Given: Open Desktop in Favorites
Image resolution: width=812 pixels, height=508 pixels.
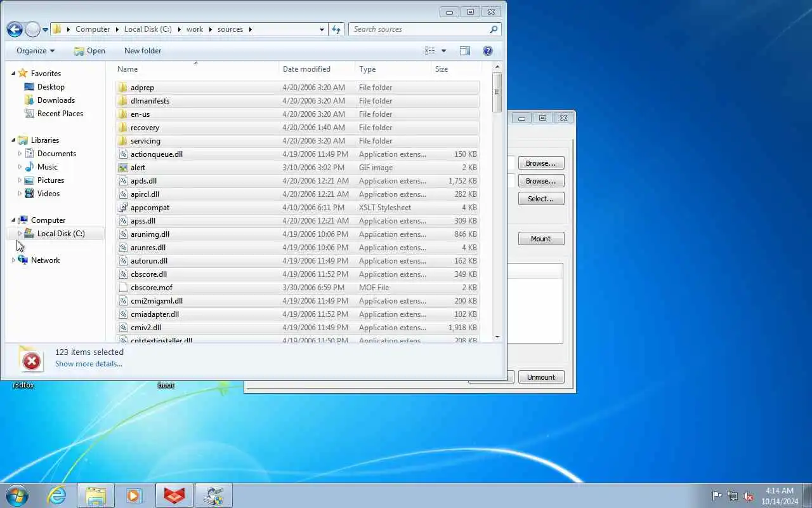Looking at the screenshot, I should click(51, 87).
